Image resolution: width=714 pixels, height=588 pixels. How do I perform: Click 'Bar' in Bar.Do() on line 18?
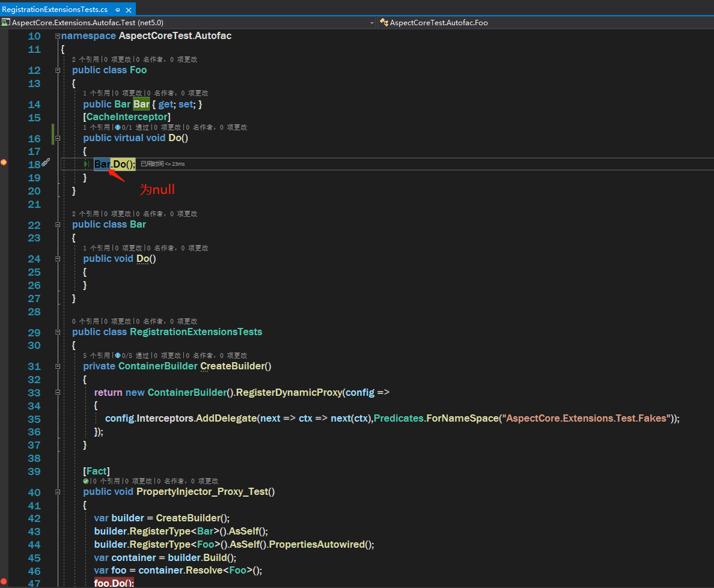(x=102, y=165)
